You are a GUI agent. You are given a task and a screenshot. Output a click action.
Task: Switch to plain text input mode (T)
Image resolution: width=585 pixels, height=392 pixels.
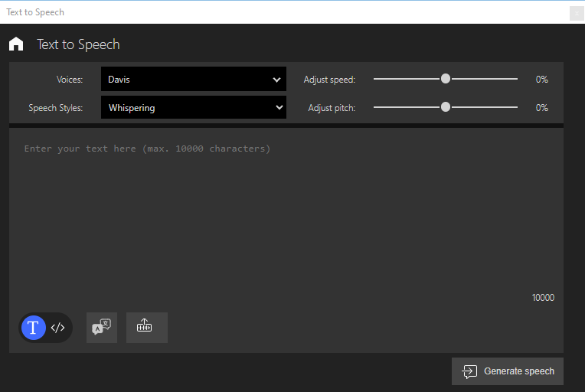pyautogui.click(x=33, y=328)
